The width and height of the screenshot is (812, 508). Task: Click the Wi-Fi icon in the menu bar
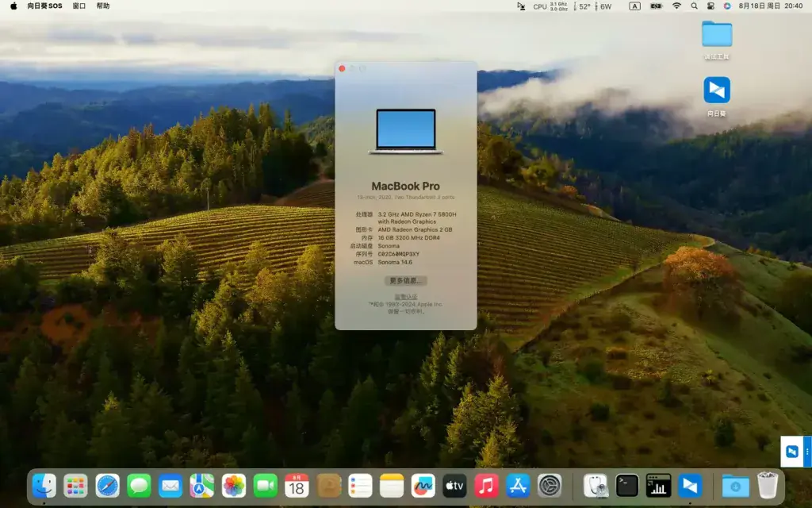click(x=676, y=6)
